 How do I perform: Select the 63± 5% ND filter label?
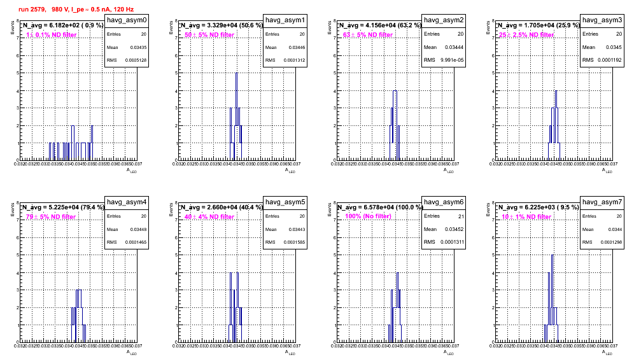pyautogui.click(x=368, y=35)
